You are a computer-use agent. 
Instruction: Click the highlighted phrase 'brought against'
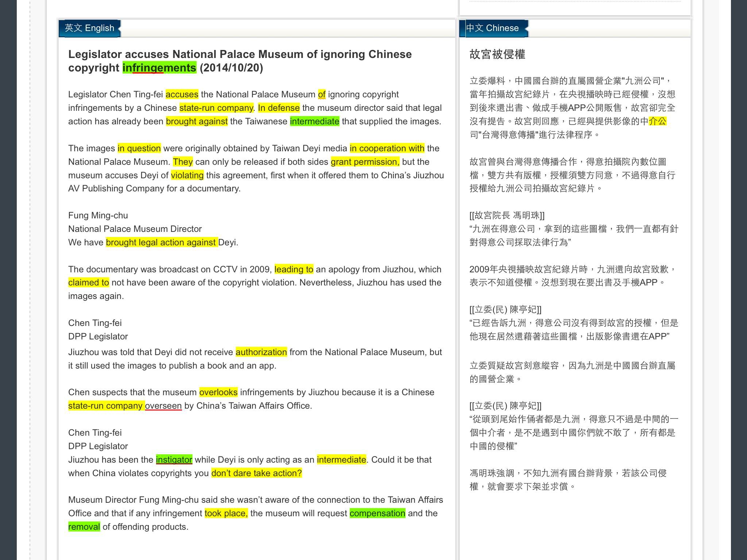197,121
